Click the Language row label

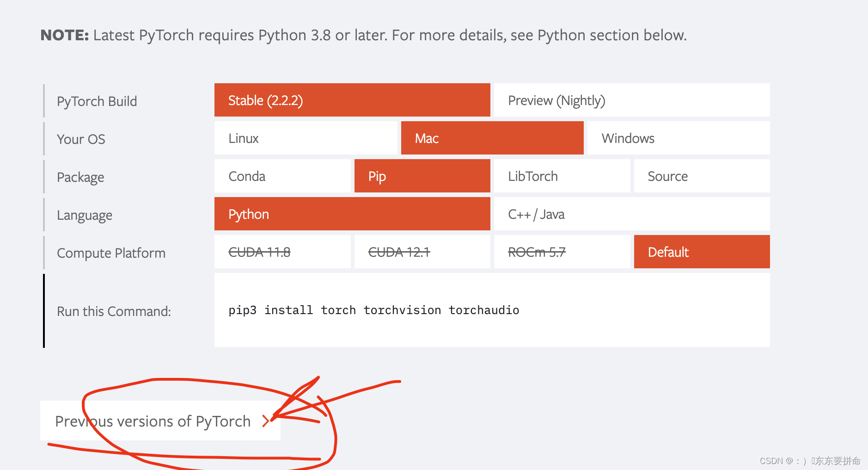(85, 215)
